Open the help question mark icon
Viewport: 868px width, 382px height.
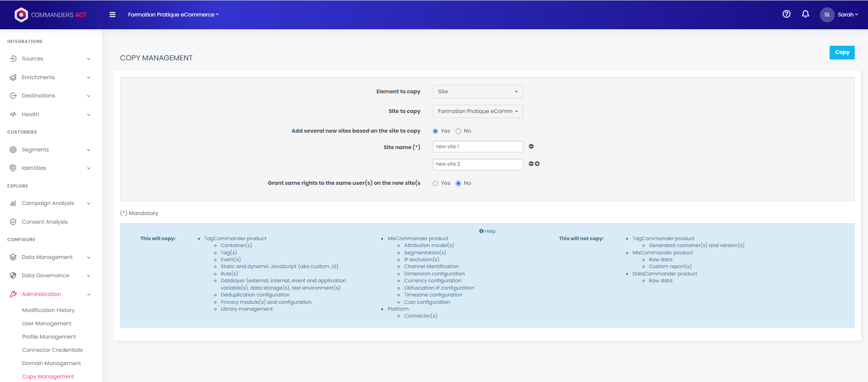pyautogui.click(x=786, y=14)
